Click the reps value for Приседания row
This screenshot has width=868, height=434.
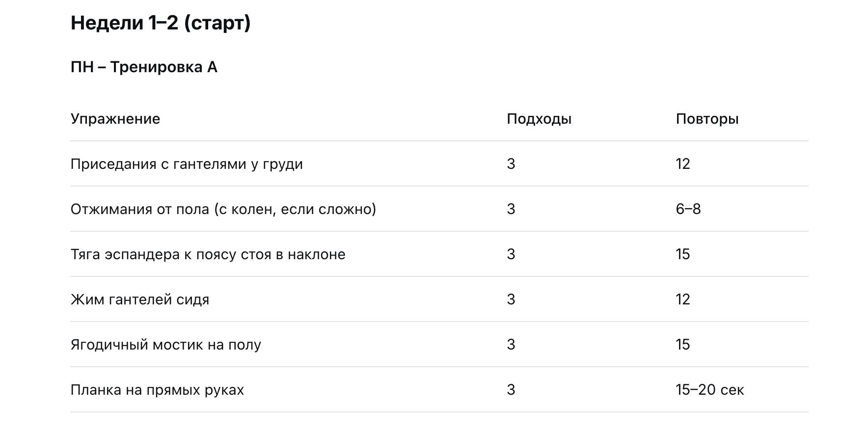click(x=683, y=164)
